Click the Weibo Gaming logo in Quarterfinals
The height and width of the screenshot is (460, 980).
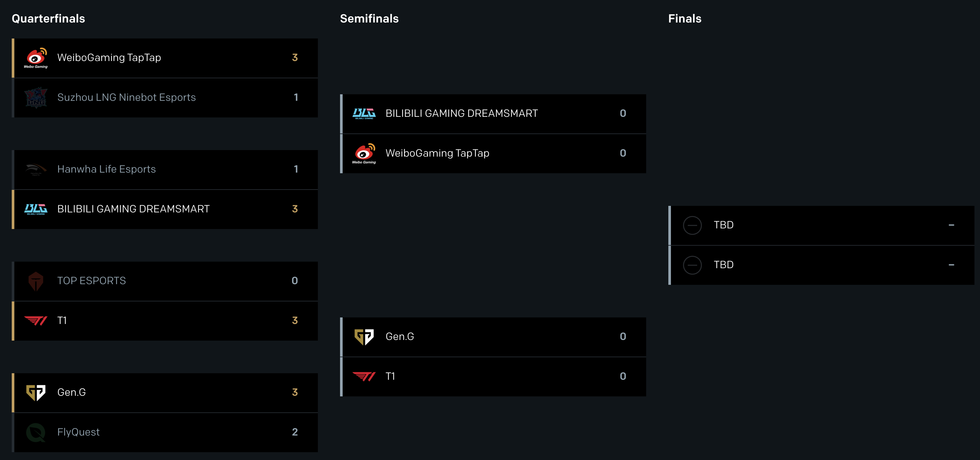tap(36, 58)
